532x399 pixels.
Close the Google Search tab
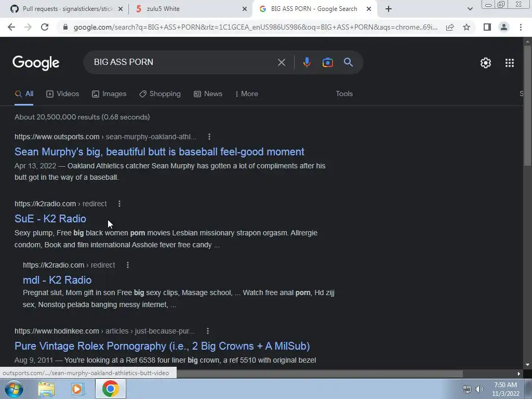(x=369, y=9)
